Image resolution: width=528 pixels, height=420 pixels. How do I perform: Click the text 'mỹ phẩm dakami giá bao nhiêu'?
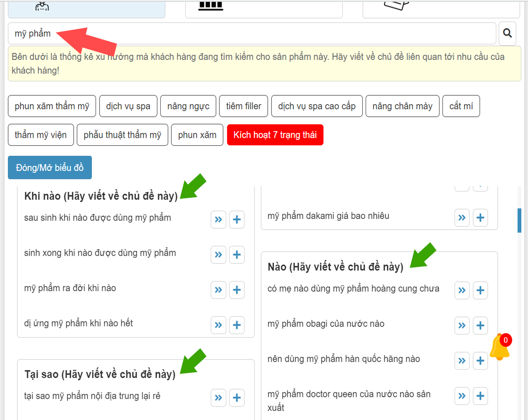[x=328, y=216]
